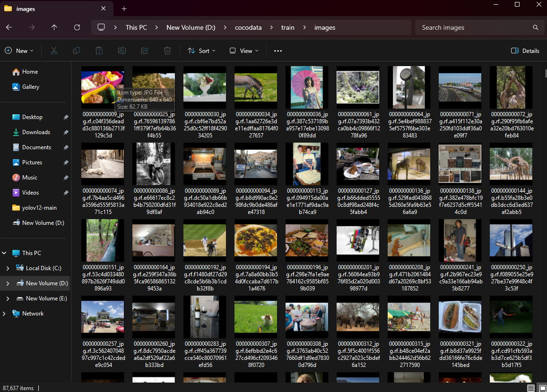547x392 pixels.
Task: Collapse the This PC tree node
Action: tap(4, 253)
